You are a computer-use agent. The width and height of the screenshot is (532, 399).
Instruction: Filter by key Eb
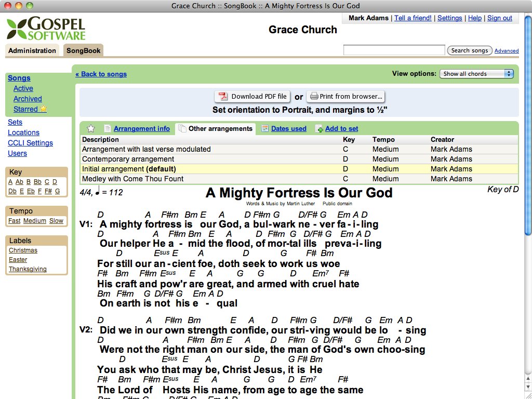[x=31, y=191]
